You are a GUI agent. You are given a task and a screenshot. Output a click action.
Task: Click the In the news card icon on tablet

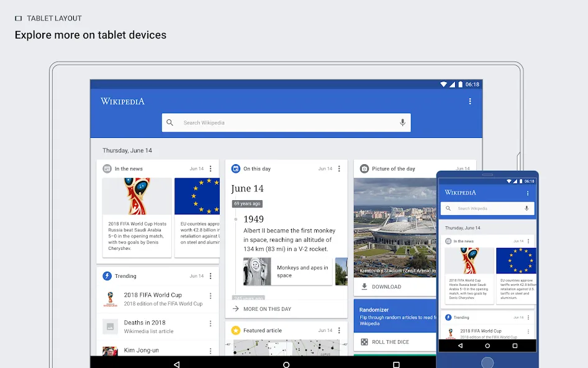(107, 168)
